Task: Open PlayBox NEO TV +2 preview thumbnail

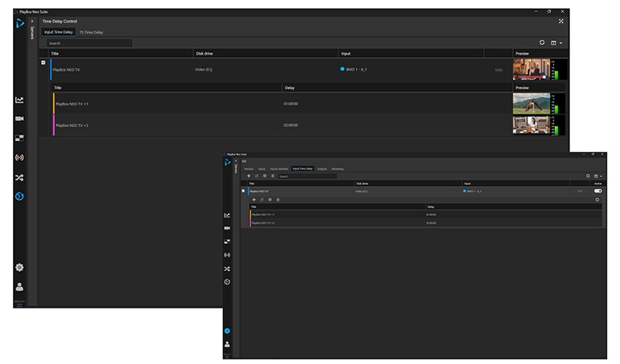Action: [531, 125]
